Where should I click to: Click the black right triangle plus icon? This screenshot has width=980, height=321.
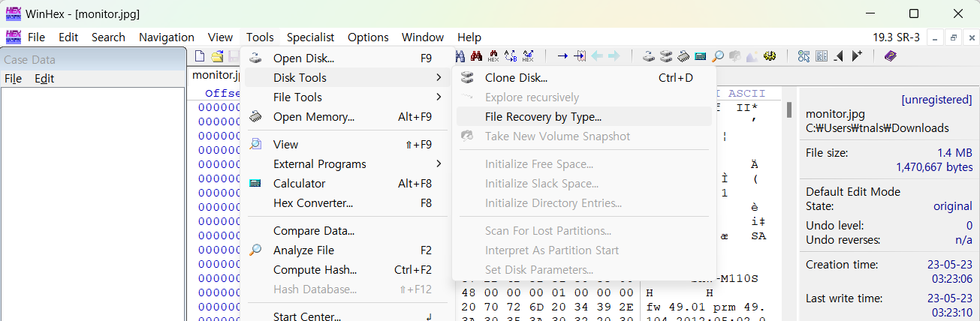(x=856, y=56)
